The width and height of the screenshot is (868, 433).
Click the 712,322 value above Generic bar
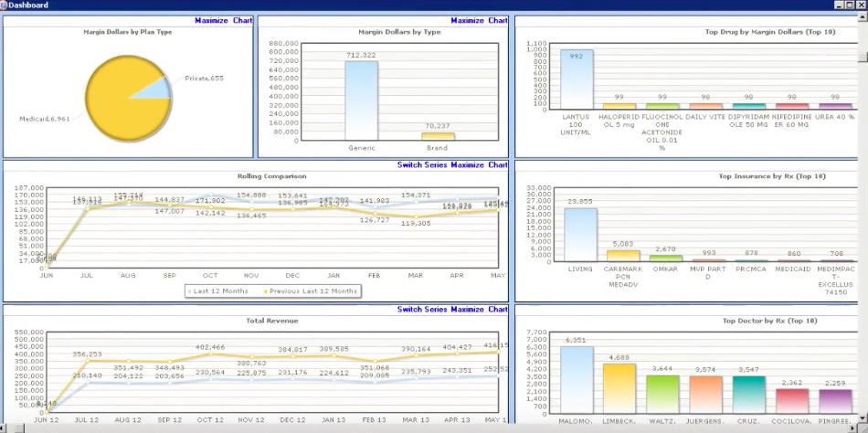(x=361, y=55)
